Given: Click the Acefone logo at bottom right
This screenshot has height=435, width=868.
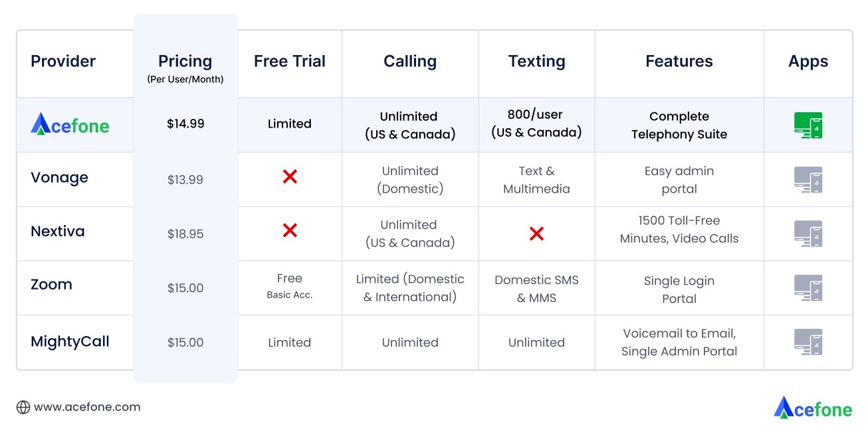Looking at the screenshot, I should click(812, 408).
